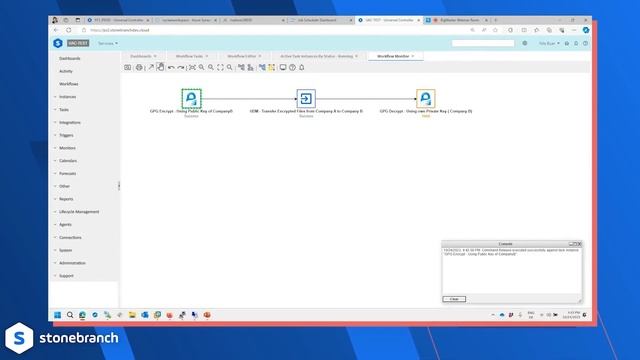Click the first magnifier zoom icon
The width and height of the screenshot is (640, 360).
202,67
